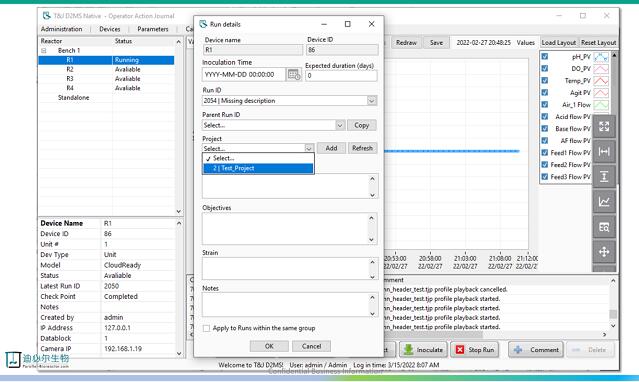Select 2 | Test_Project from dropdown list
639x382 pixels.
[258, 168]
